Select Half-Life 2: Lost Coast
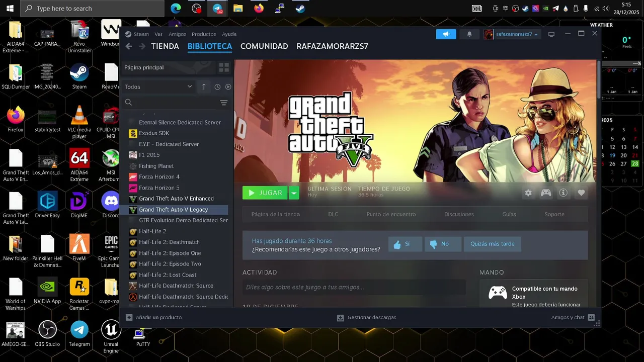This screenshot has height=362, width=644. 168,275
